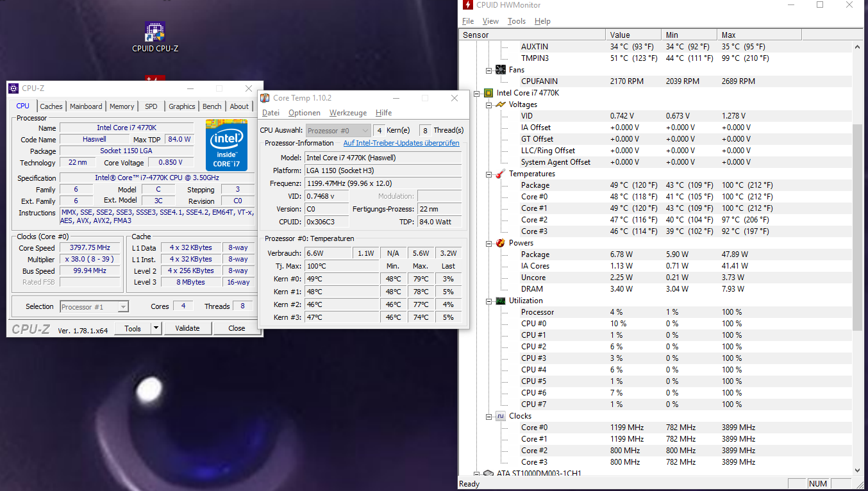Click the Sensor column header in HWMonitor
Screen dimensions: 868x491
click(532, 35)
